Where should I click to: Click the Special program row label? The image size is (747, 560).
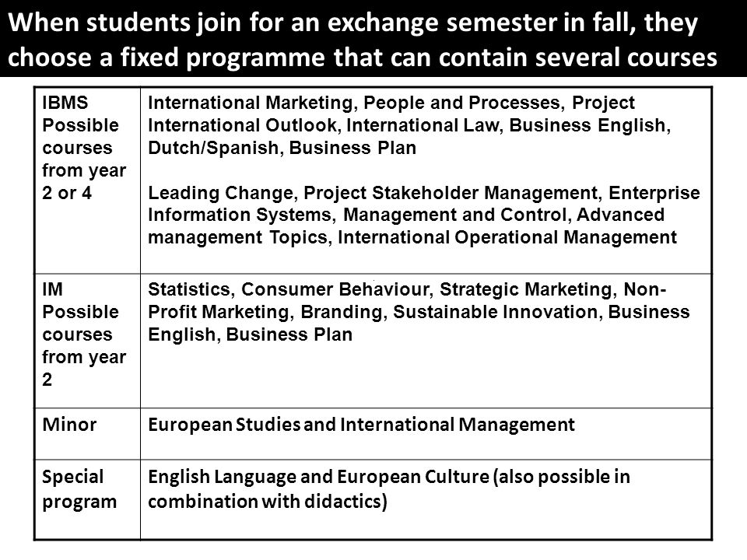[x=79, y=489]
